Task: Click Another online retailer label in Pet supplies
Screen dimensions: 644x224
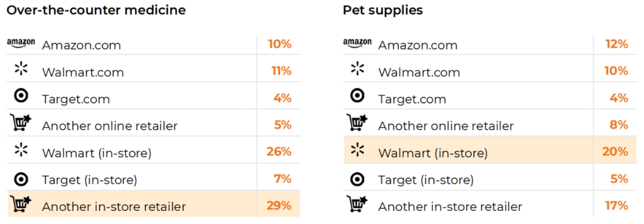Action: [445, 126]
